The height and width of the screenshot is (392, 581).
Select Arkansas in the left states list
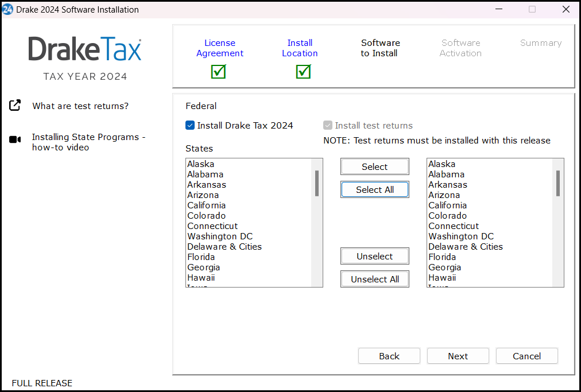[x=249, y=184]
